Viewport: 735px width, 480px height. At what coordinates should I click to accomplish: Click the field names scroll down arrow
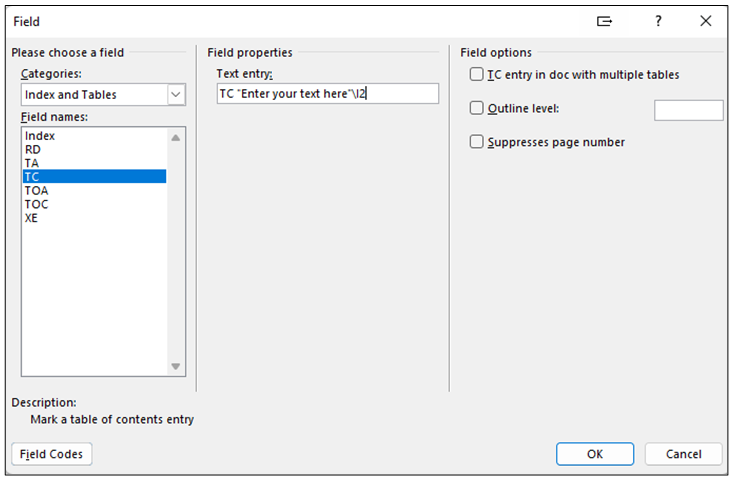point(176,366)
